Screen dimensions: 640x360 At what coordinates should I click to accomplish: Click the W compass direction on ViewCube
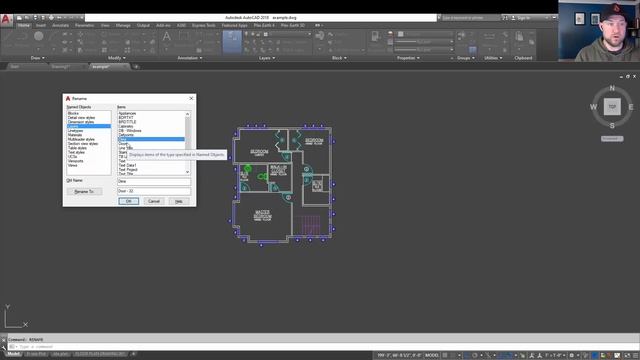click(x=593, y=107)
